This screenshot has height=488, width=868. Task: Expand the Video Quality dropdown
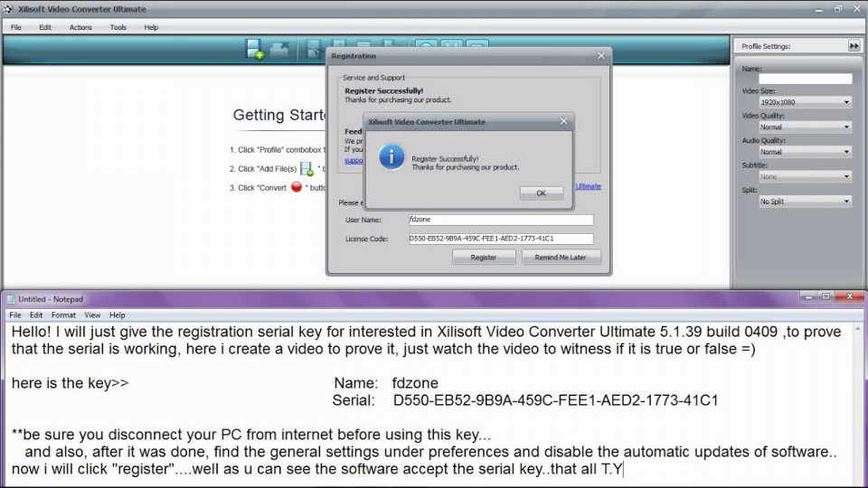coord(805,127)
